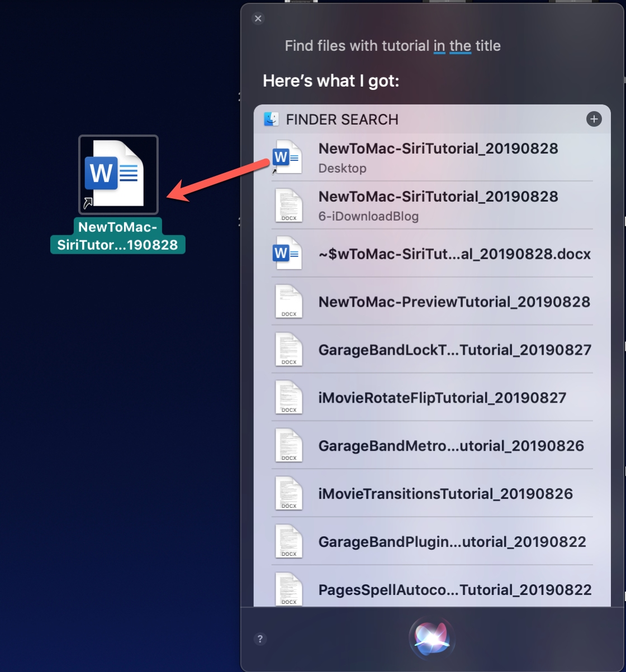Click the desktop file name label NewToMac-SiriTutor
Viewport: 626px width, 672px height.
click(118, 237)
